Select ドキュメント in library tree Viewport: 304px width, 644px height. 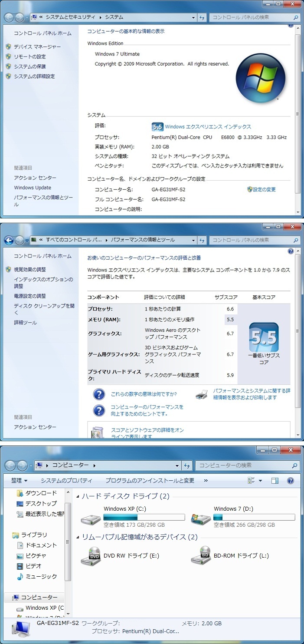click(41, 545)
